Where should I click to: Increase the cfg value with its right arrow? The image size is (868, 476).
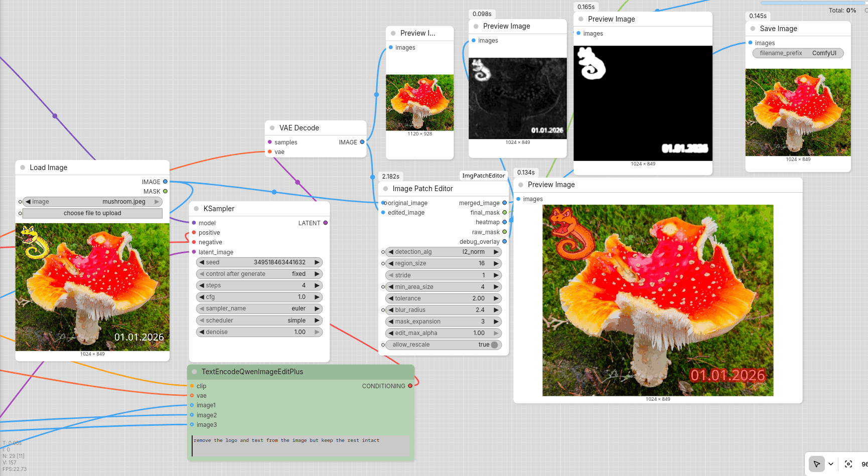[317, 297]
